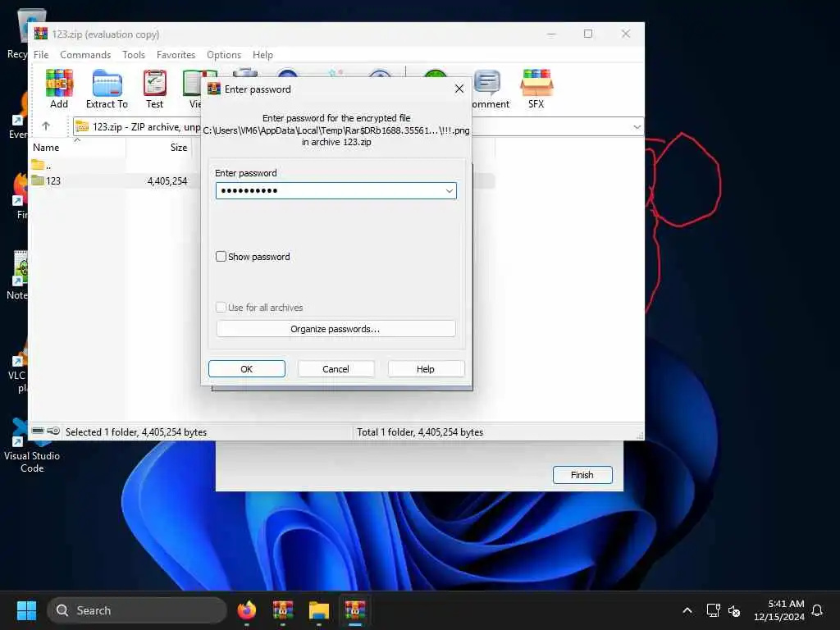Click the drive icon in the status bar

pyautogui.click(x=38, y=431)
